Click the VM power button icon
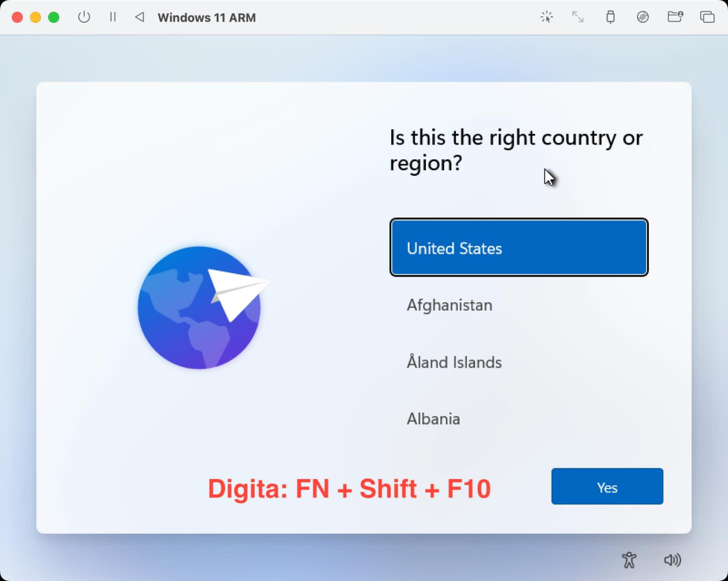 (84, 17)
